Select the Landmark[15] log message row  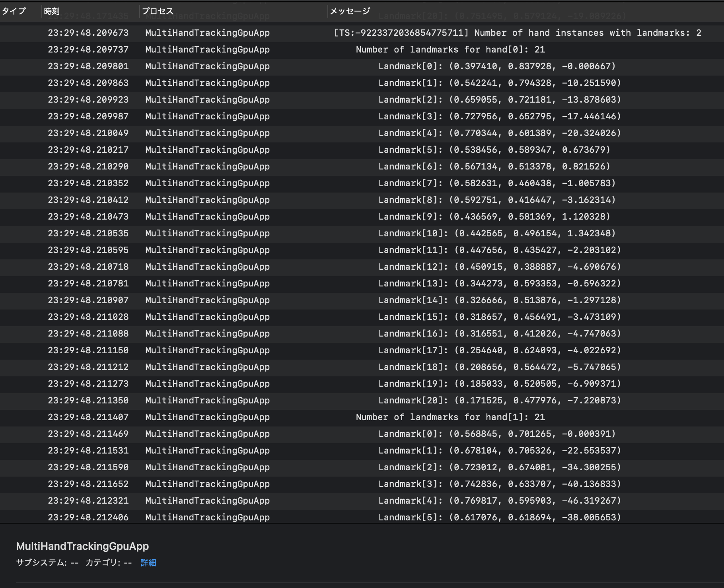coord(499,317)
